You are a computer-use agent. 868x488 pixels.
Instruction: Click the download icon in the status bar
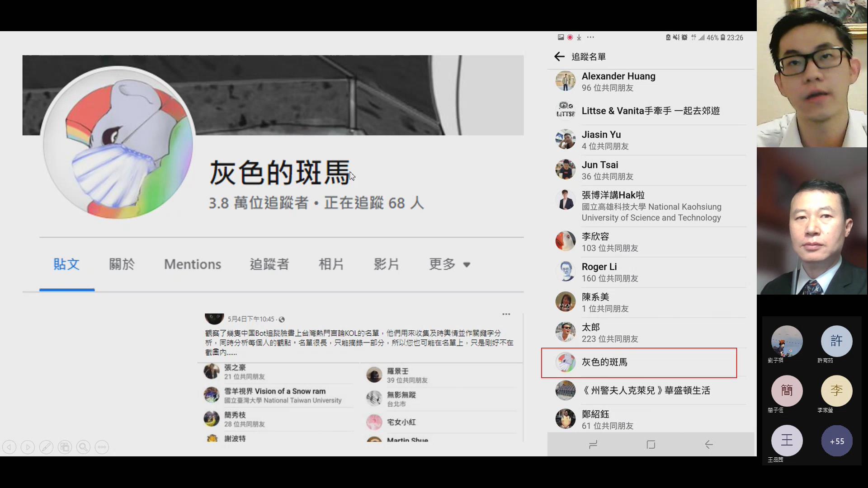[x=579, y=38]
